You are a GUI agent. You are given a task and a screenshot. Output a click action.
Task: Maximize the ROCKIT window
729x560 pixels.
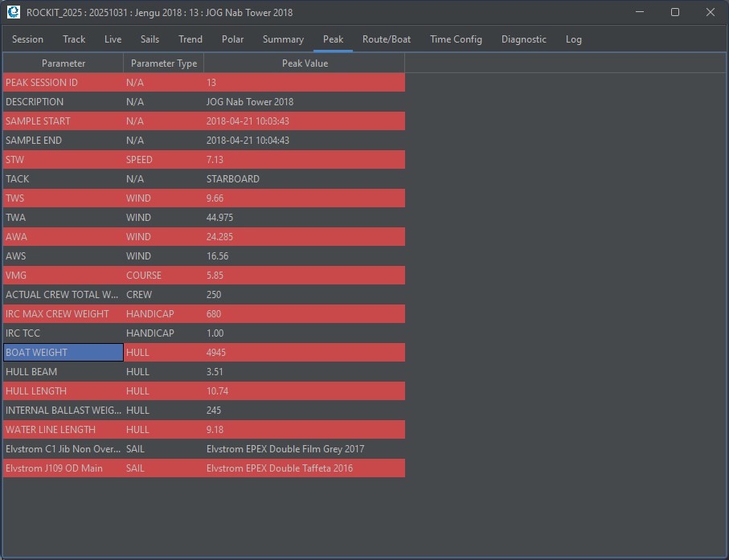(x=675, y=12)
